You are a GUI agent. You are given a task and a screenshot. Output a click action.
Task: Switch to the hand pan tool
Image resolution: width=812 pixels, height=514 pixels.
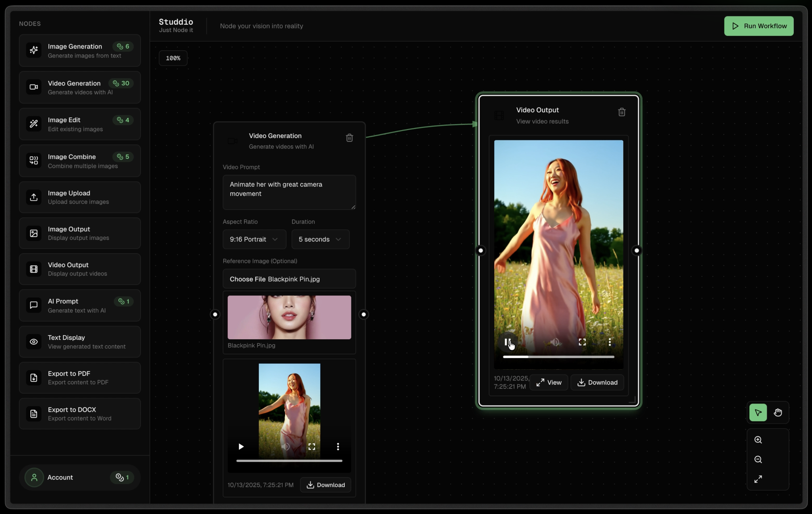tap(777, 413)
